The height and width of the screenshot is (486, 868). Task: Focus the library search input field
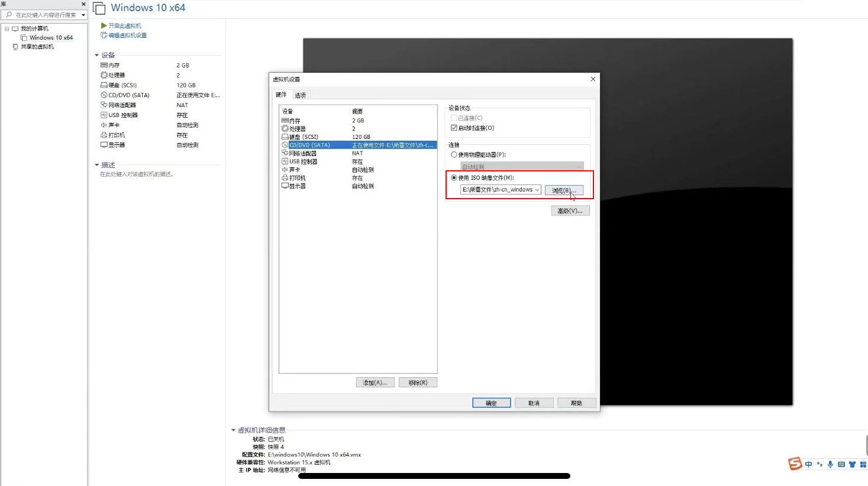pos(46,15)
